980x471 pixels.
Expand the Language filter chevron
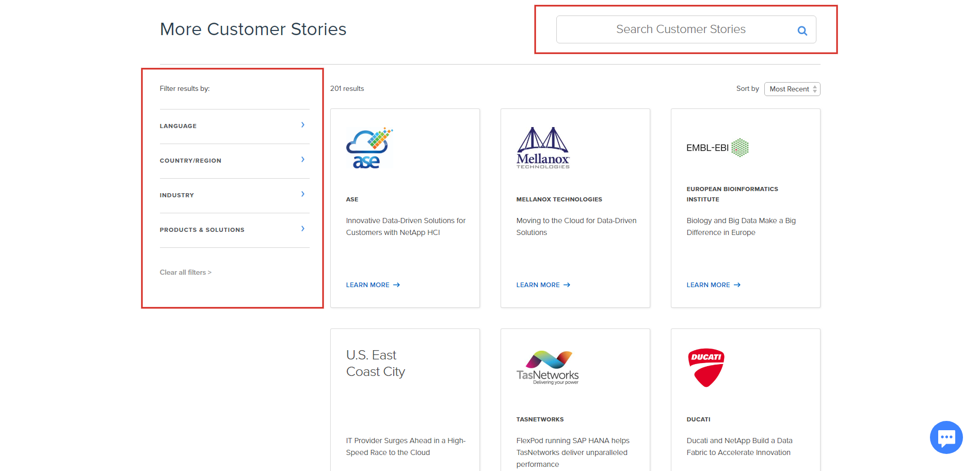coord(303,125)
